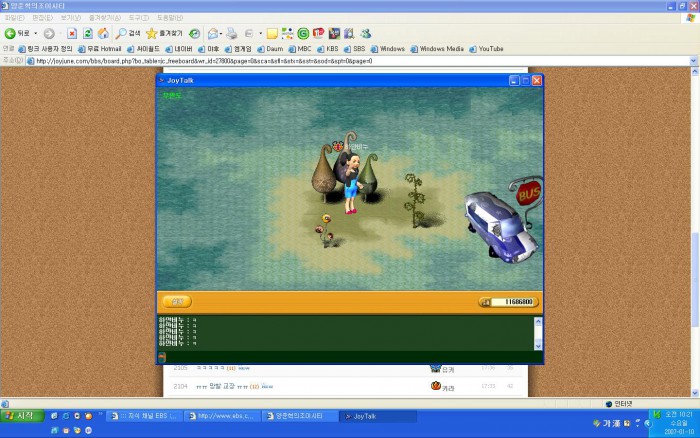Click the JoyTalk chat input field

[x=350, y=357]
